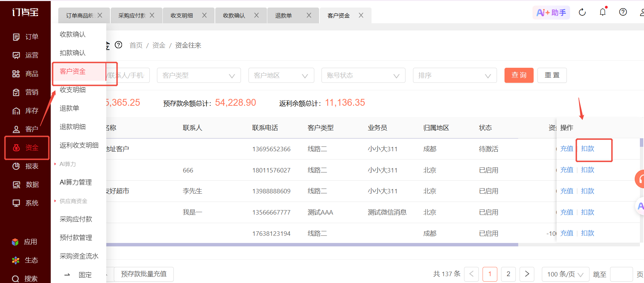
Task: Click the top-bar help question icon
Action: (x=623, y=12)
